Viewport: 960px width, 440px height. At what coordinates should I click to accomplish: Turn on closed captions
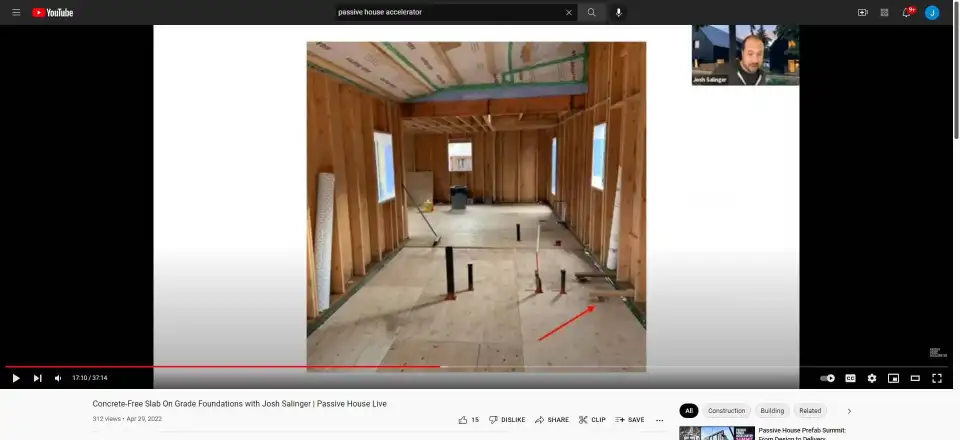[850, 378]
